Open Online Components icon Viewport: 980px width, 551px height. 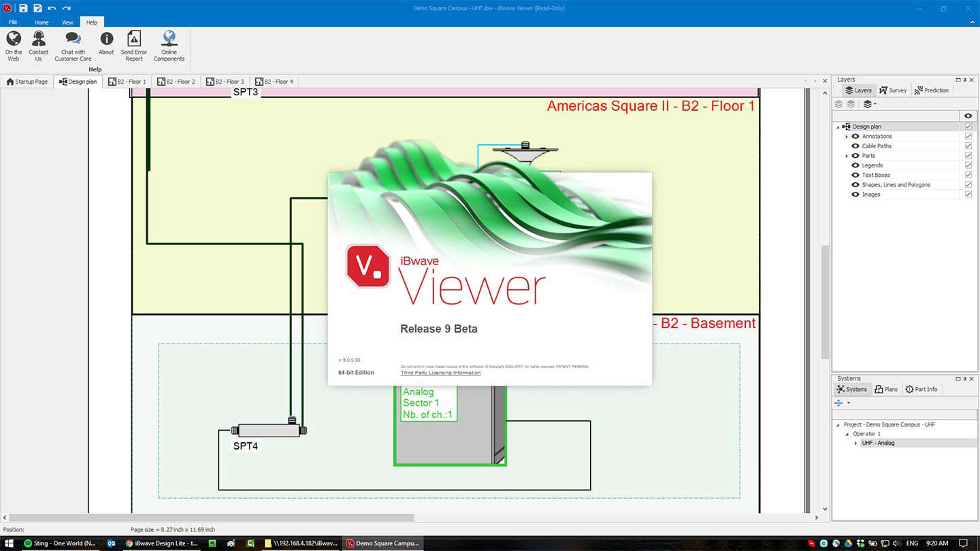point(169,39)
